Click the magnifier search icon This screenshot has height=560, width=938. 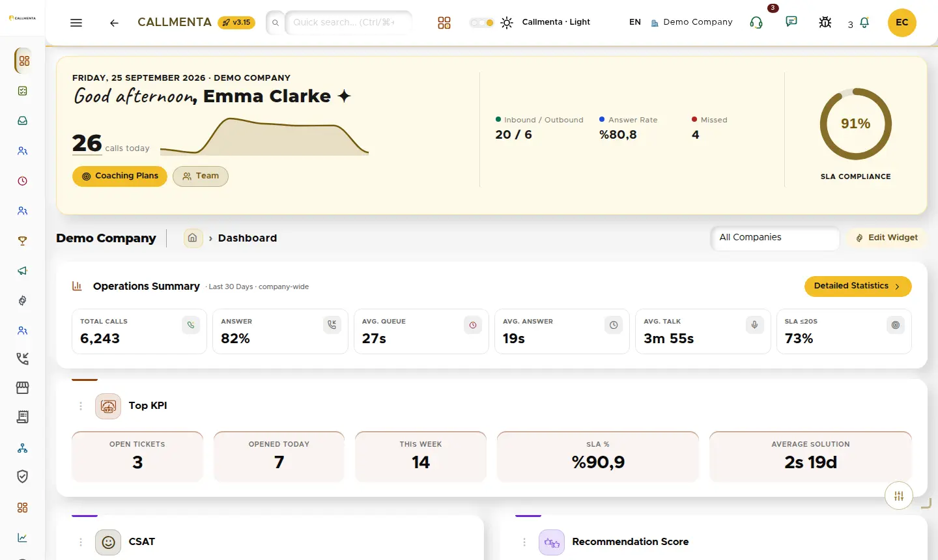click(276, 23)
